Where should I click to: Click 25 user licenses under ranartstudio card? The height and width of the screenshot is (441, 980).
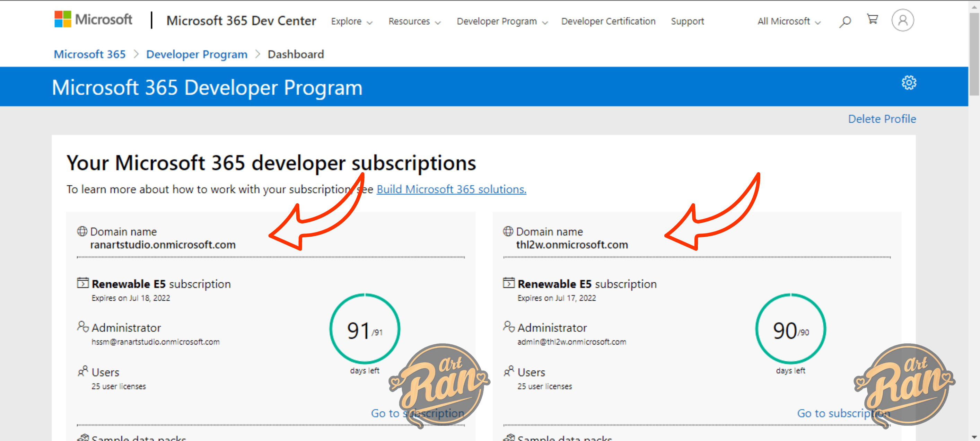[x=118, y=386]
